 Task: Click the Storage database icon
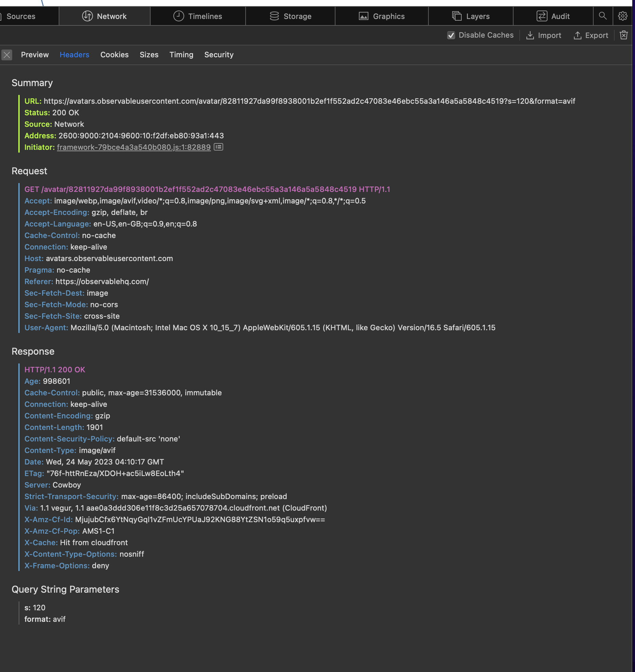[x=274, y=16]
